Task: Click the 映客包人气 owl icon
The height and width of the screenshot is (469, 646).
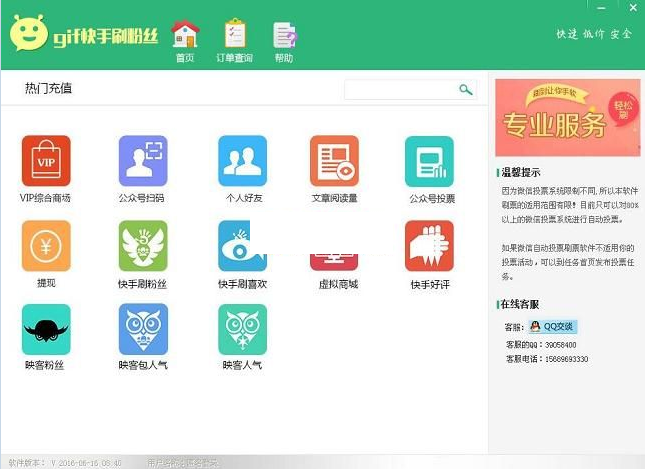Action: pos(143,330)
